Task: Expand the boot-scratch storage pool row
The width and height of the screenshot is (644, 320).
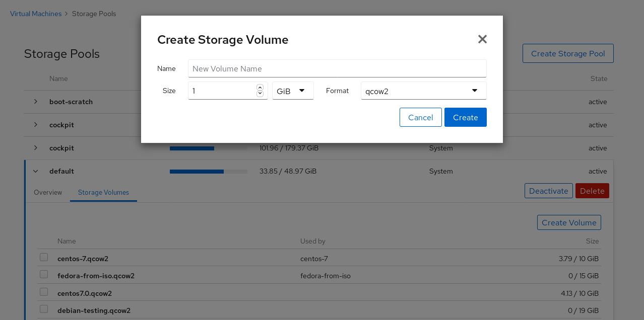Action: click(36, 102)
